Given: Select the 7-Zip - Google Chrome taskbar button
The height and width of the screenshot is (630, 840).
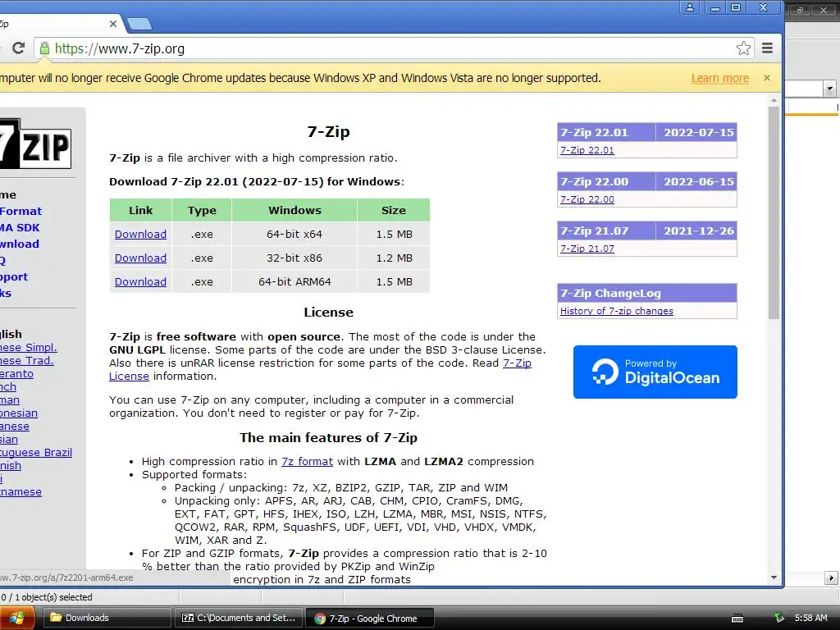Looking at the screenshot, I should pos(370,619).
